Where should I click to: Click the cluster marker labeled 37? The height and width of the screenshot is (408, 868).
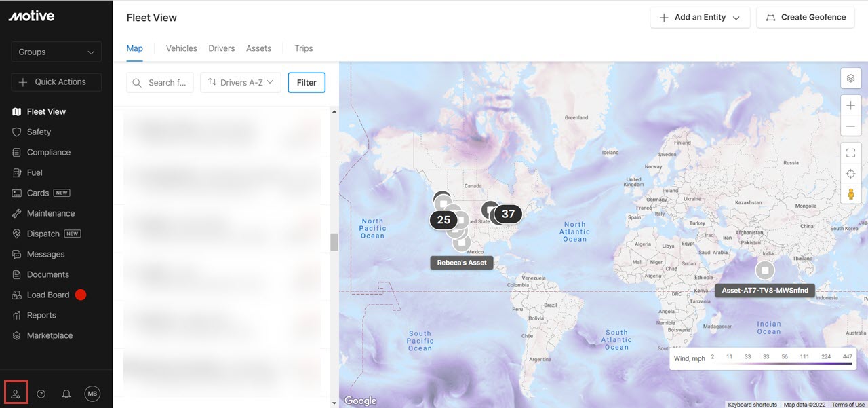pos(508,215)
